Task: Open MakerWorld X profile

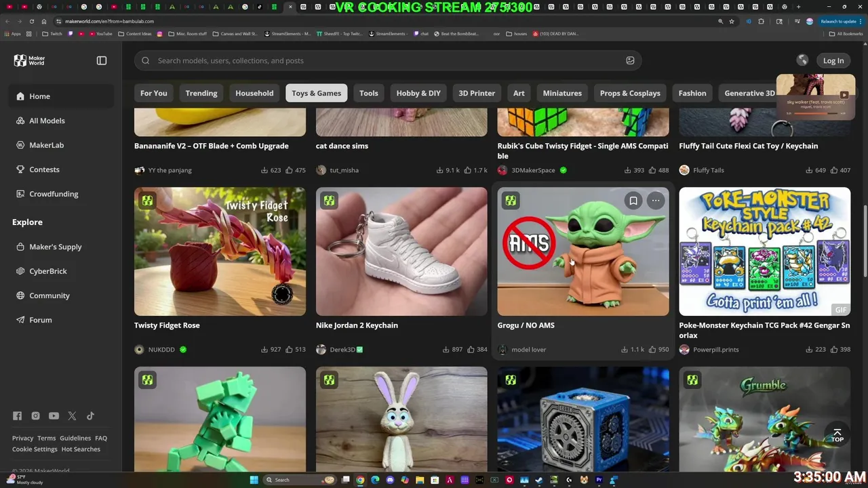Action: (x=72, y=415)
